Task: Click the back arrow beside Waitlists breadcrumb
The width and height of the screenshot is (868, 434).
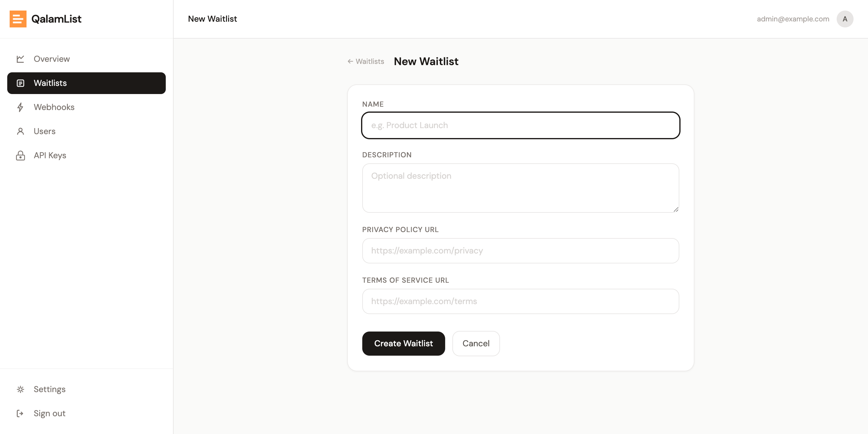Action: click(351, 61)
